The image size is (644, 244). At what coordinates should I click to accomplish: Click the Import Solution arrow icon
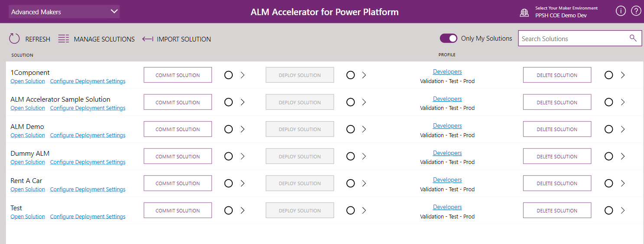148,39
